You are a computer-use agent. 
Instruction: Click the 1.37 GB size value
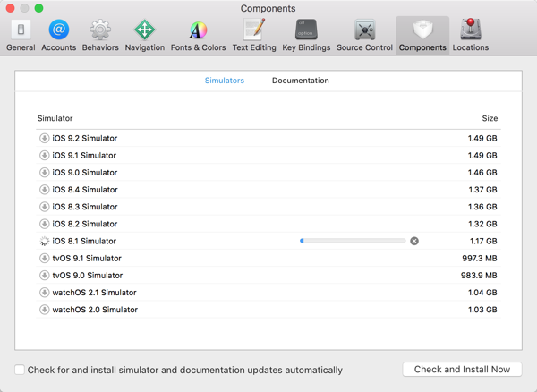pyautogui.click(x=482, y=190)
